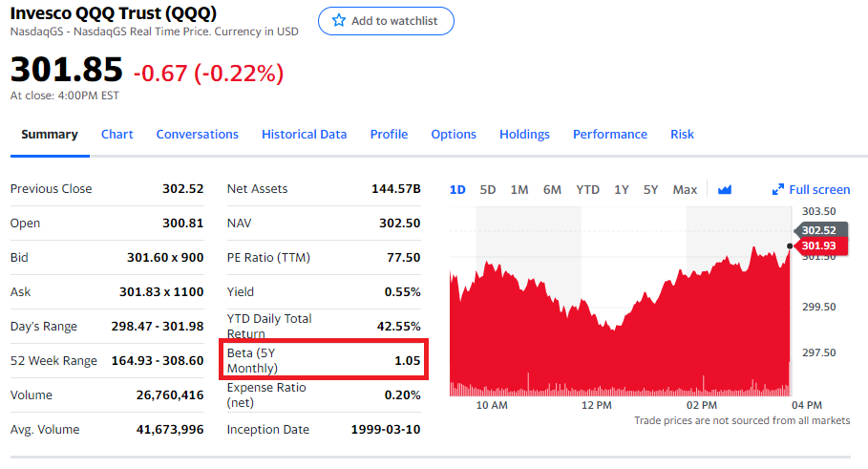Click the Ask value 301.83 x 1100
The height and width of the screenshot is (469, 868).
point(161,291)
